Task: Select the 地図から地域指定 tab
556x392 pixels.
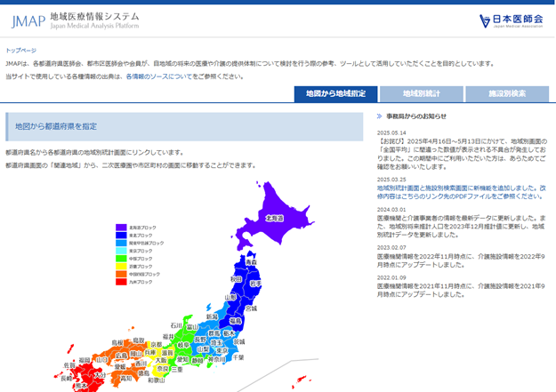Action: tap(335, 94)
